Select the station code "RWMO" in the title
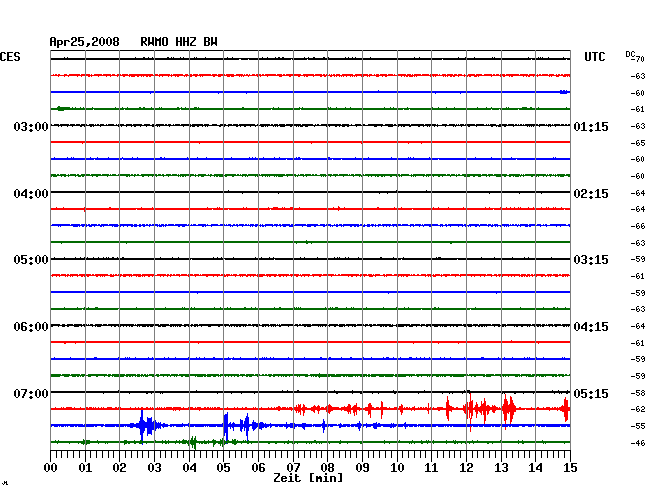650x494 pixels. 154,42
